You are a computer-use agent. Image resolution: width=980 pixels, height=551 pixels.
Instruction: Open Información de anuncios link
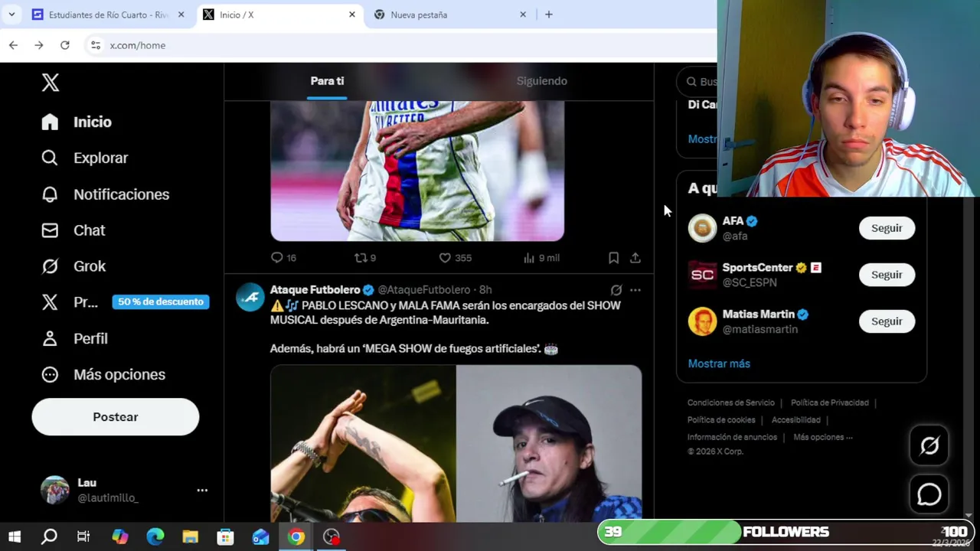[x=732, y=437]
